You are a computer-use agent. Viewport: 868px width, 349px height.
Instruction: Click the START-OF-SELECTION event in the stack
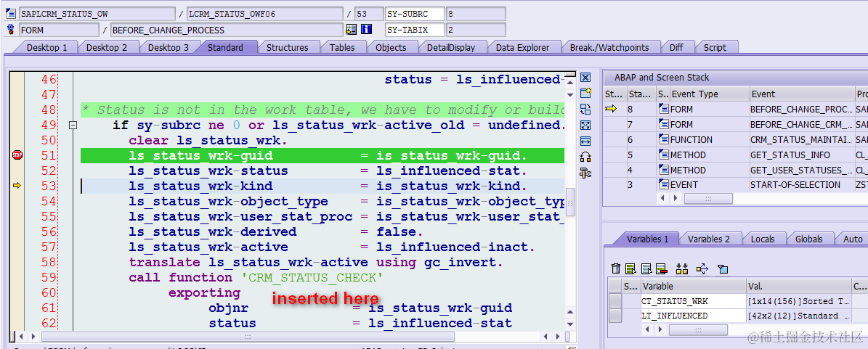point(800,185)
